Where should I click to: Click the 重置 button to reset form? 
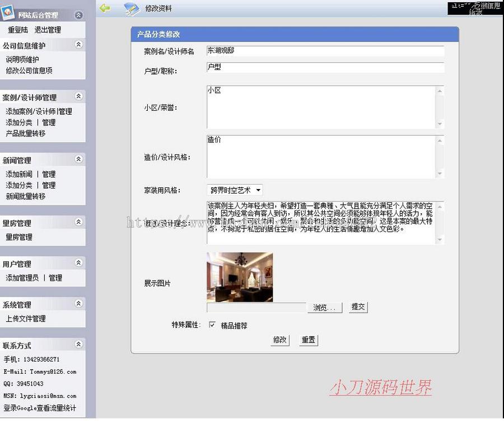point(309,340)
